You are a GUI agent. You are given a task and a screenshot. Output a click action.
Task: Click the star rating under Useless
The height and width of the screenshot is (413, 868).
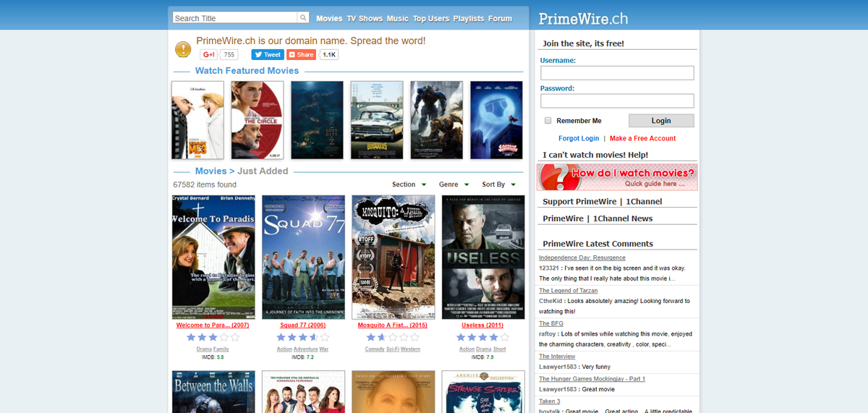[483, 337]
